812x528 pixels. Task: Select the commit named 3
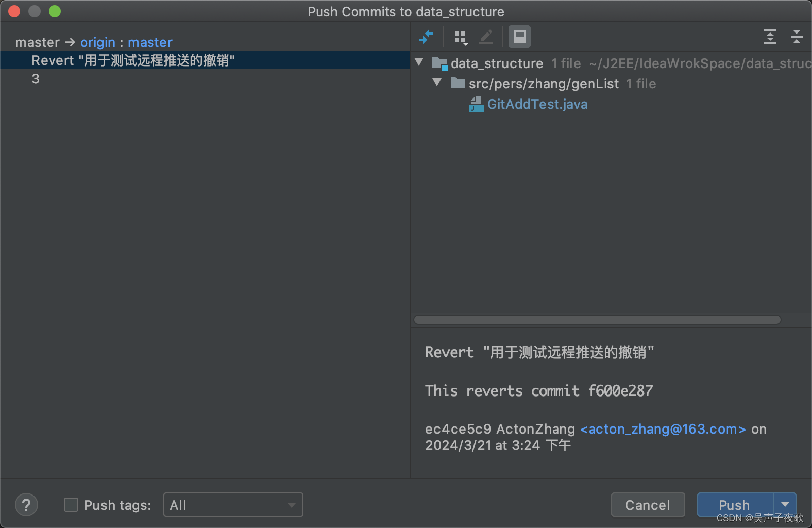click(x=36, y=79)
